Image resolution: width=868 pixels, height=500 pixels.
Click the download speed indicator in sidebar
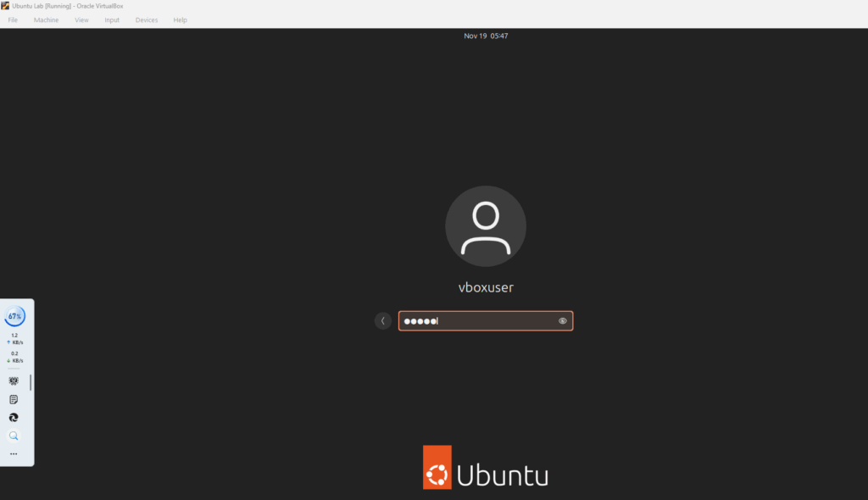coord(14,357)
